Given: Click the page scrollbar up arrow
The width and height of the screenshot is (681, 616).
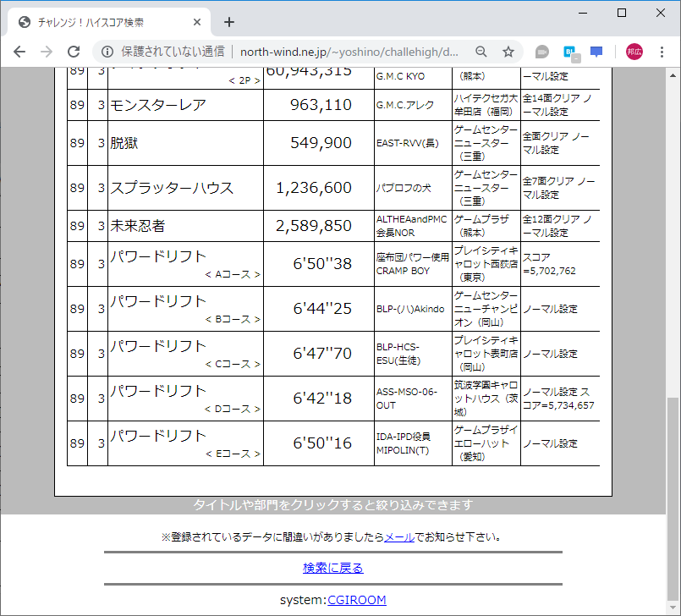Looking at the screenshot, I should click(673, 75).
